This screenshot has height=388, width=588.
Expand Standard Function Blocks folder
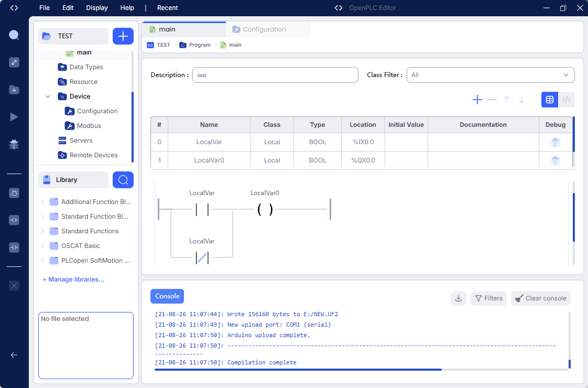click(x=42, y=217)
